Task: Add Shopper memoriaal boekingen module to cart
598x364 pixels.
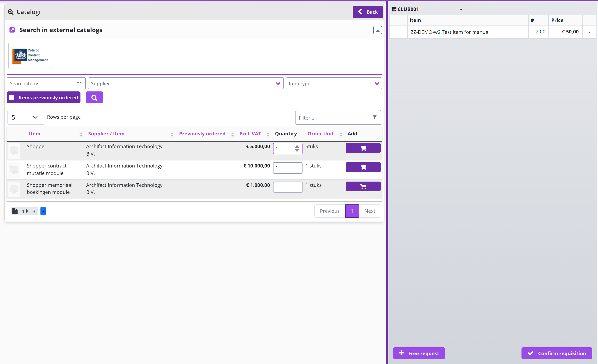Action: tap(363, 187)
